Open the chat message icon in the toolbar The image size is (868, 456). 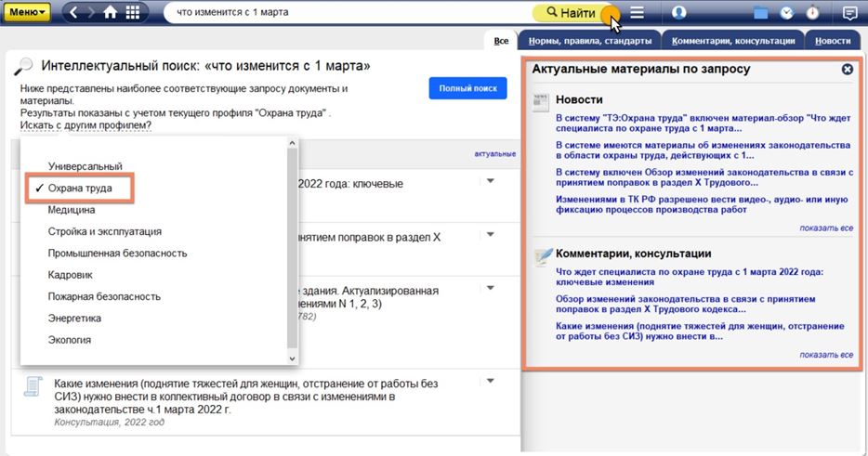[x=849, y=13]
